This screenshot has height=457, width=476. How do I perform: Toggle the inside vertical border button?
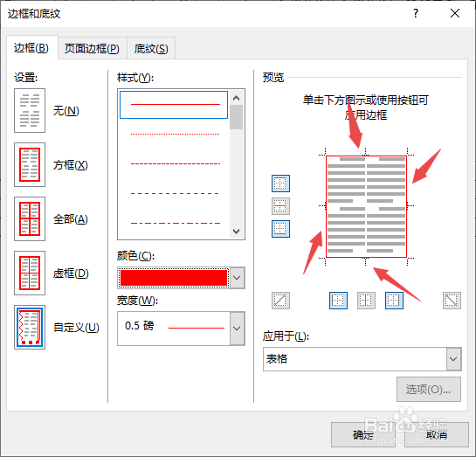click(x=366, y=301)
